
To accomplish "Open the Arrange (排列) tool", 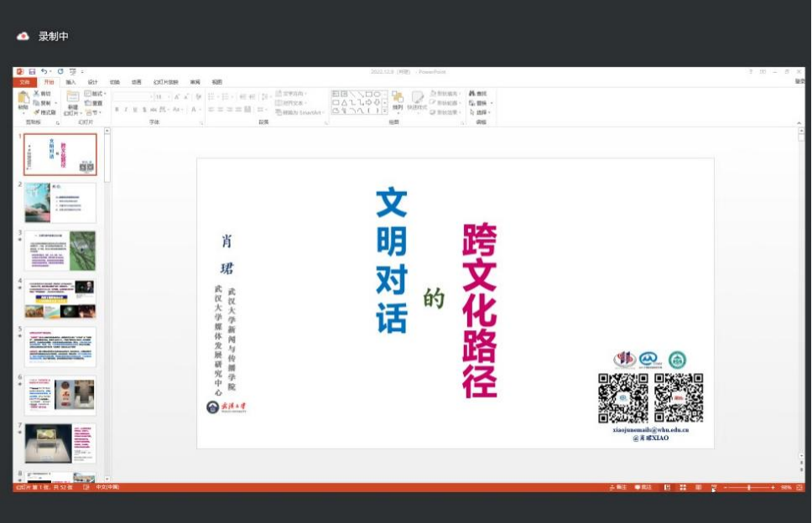I will (398, 100).
